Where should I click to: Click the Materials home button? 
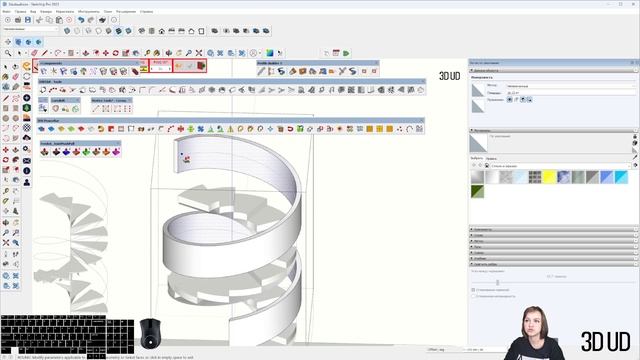point(487,166)
